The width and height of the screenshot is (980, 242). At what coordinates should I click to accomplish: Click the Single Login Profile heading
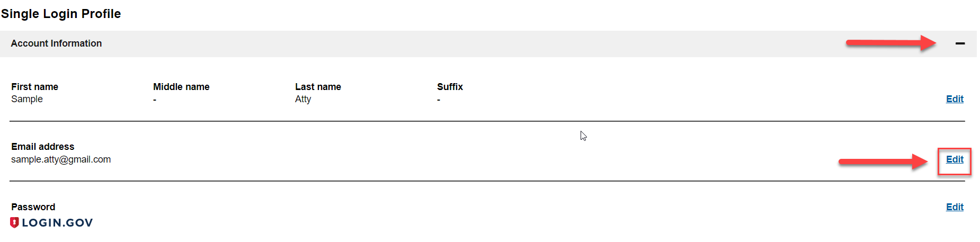pyautogui.click(x=61, y=14)
